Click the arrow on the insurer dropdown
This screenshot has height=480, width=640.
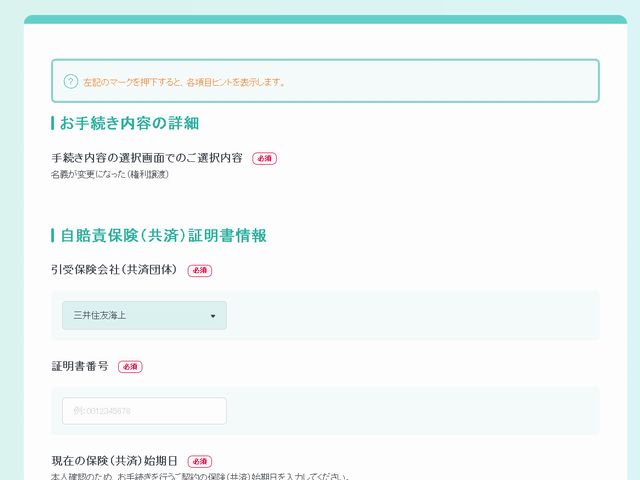pos(213,317)
